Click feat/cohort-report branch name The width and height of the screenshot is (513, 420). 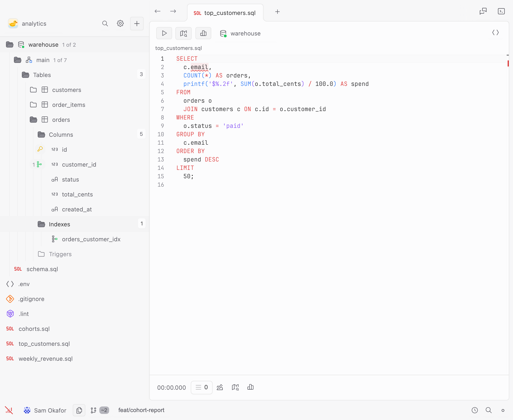[x=141, y=410]
